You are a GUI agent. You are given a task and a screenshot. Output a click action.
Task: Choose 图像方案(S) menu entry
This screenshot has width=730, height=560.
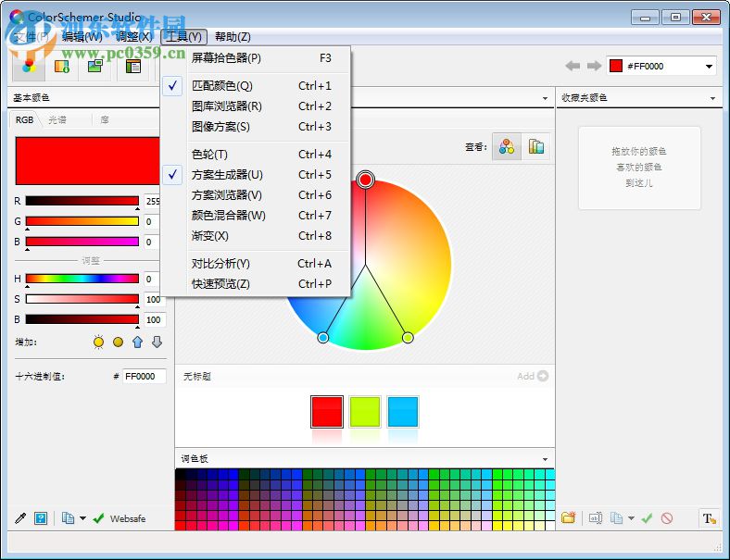point(255,127)
